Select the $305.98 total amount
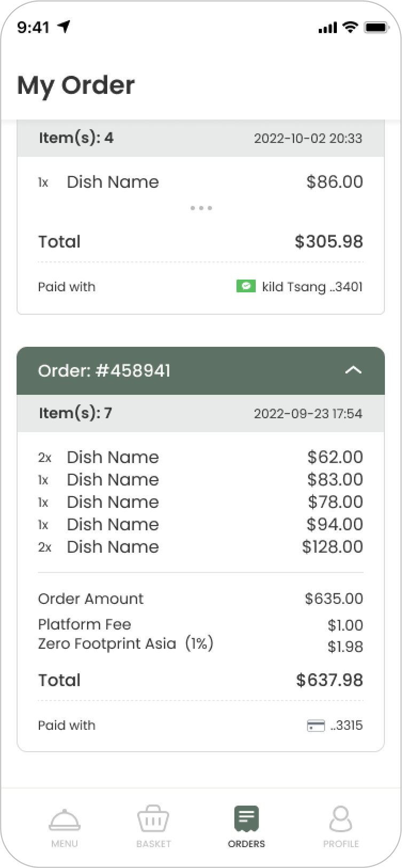 [x=329, y=242]
